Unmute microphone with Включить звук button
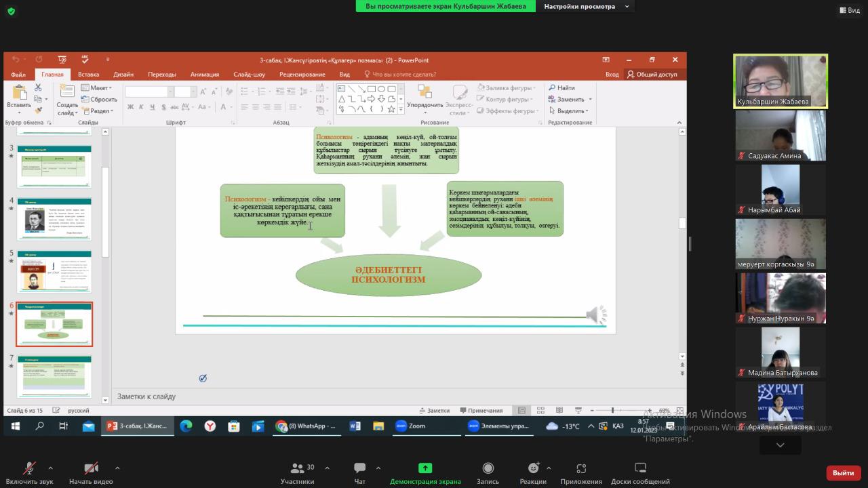868x488 pixels. point(29,469)
